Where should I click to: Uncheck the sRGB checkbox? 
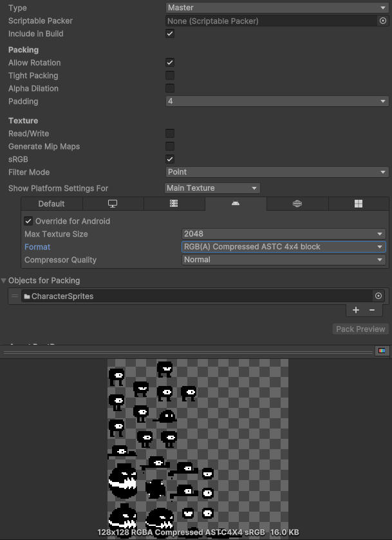click(x=170, y=159)
